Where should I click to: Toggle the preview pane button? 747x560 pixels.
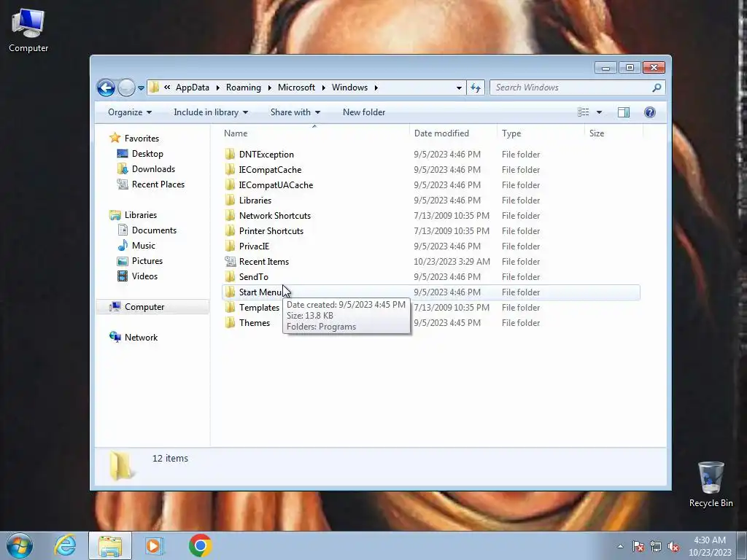click(x=624, y=112)
